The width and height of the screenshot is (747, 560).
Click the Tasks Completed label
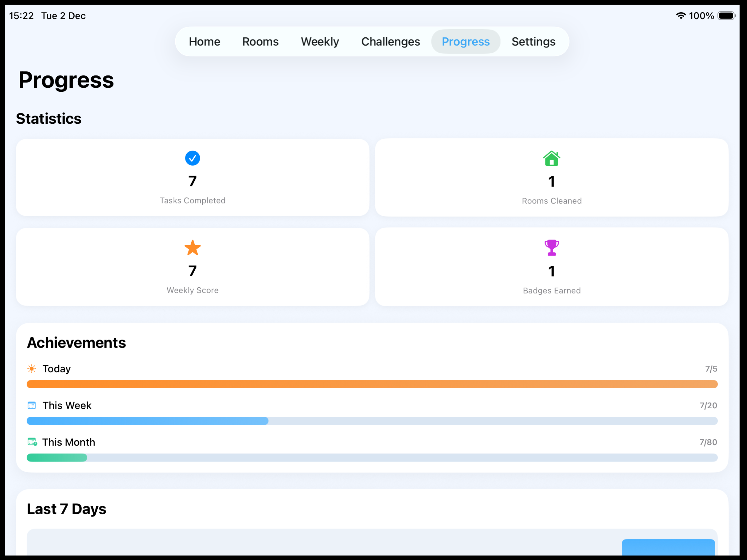[192, 201]
